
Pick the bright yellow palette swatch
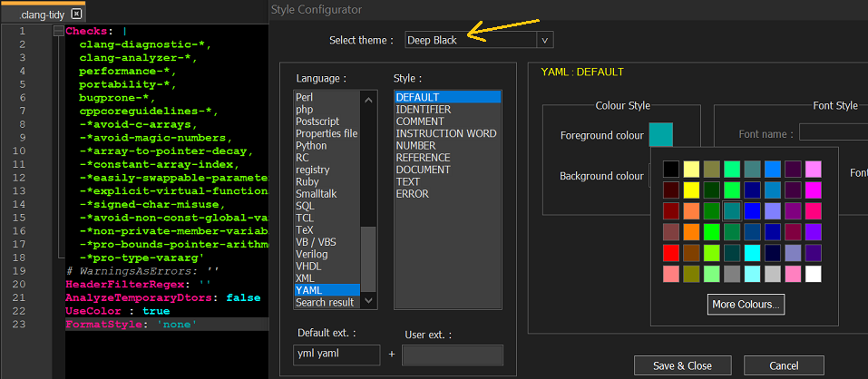click(x=691, y=190)
